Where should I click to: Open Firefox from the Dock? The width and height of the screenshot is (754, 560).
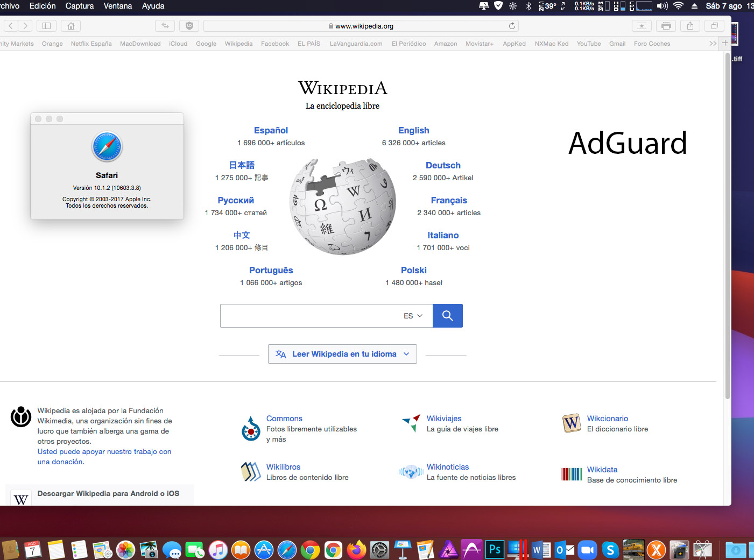356,550
